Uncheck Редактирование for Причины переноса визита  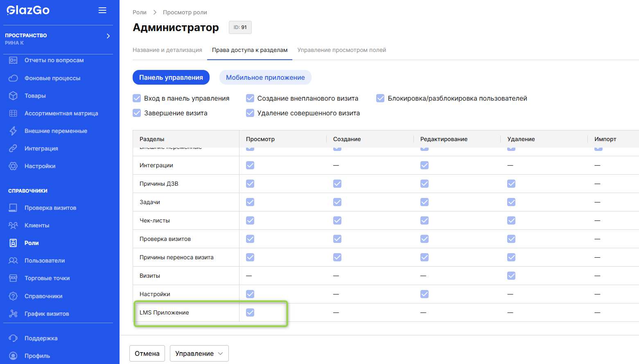(424, 257)
